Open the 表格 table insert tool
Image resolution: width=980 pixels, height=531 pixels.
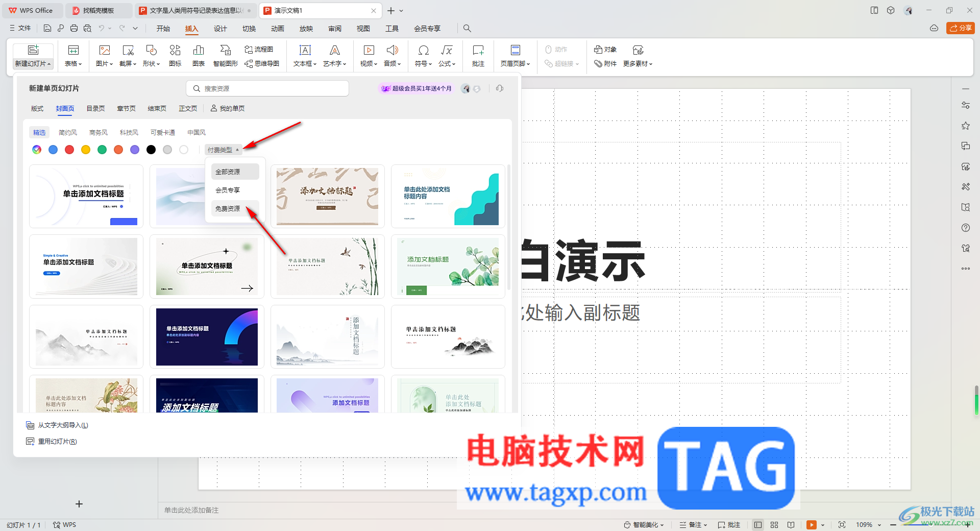73,56
